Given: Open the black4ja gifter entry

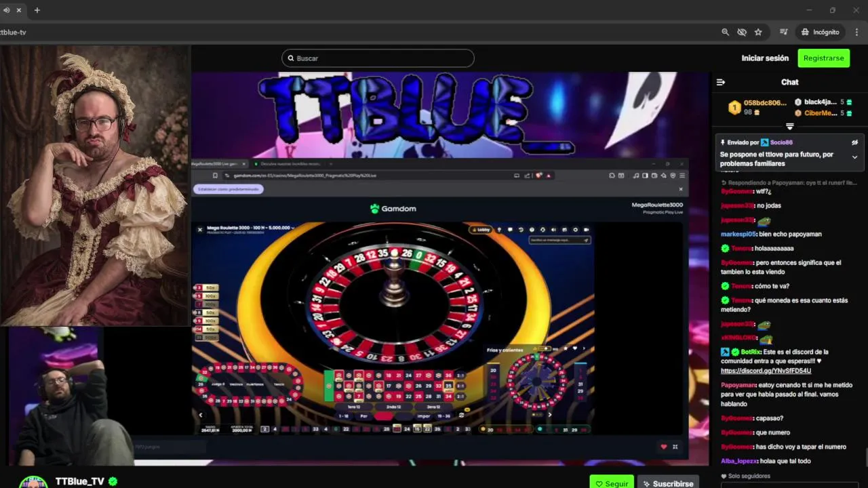Looking at the screenshot, I should click(x=823, y=102).
